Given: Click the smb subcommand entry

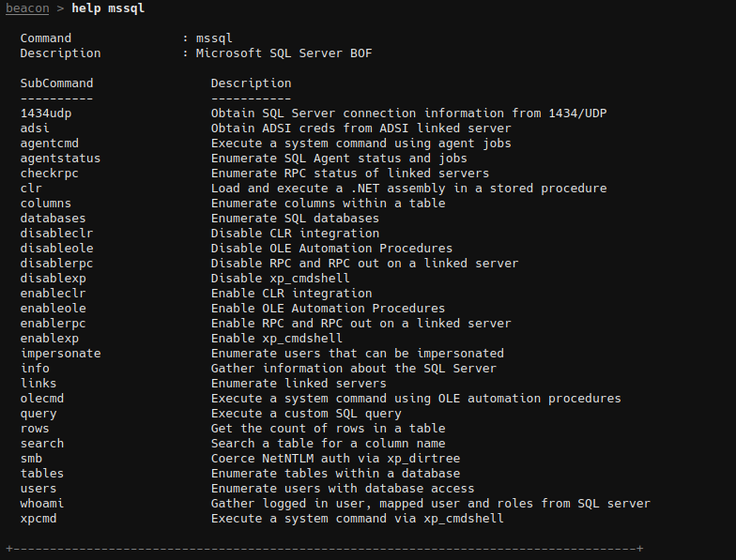Looking at the screenshot, I should tap(31, 459).
